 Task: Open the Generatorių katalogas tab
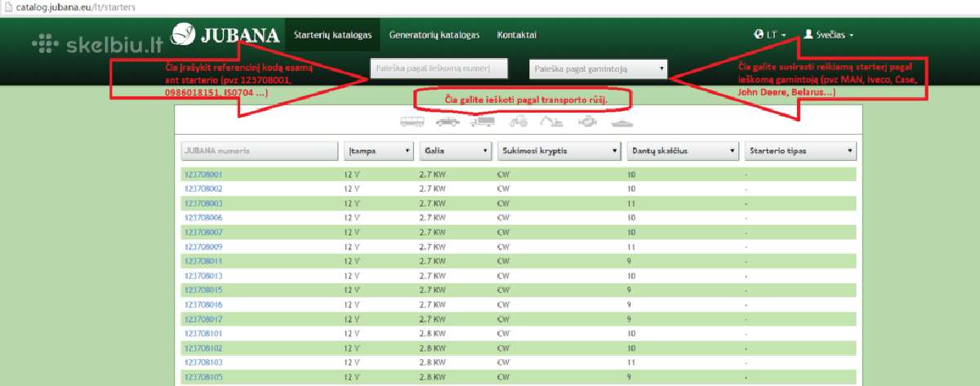434,35
